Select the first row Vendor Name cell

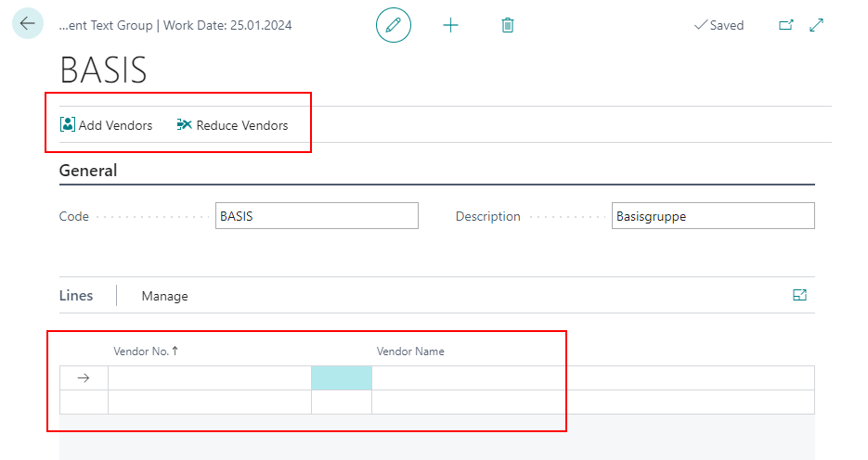click(x=591, y=378)
